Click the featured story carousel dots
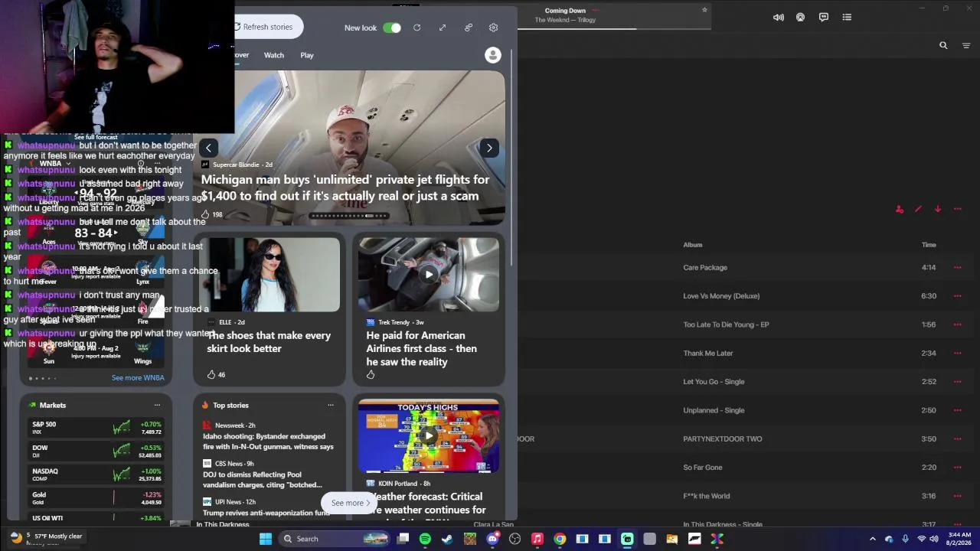980x551 pixels. tap(350, 216)
